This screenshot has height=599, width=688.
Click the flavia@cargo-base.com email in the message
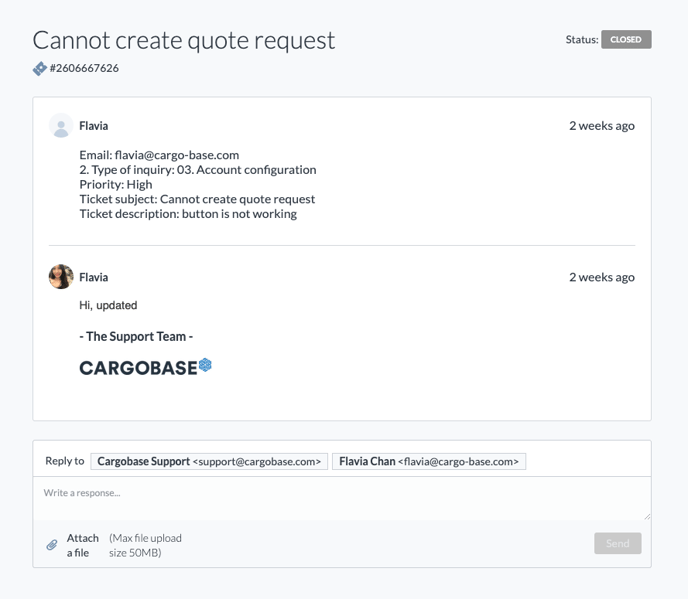(177, 155)
